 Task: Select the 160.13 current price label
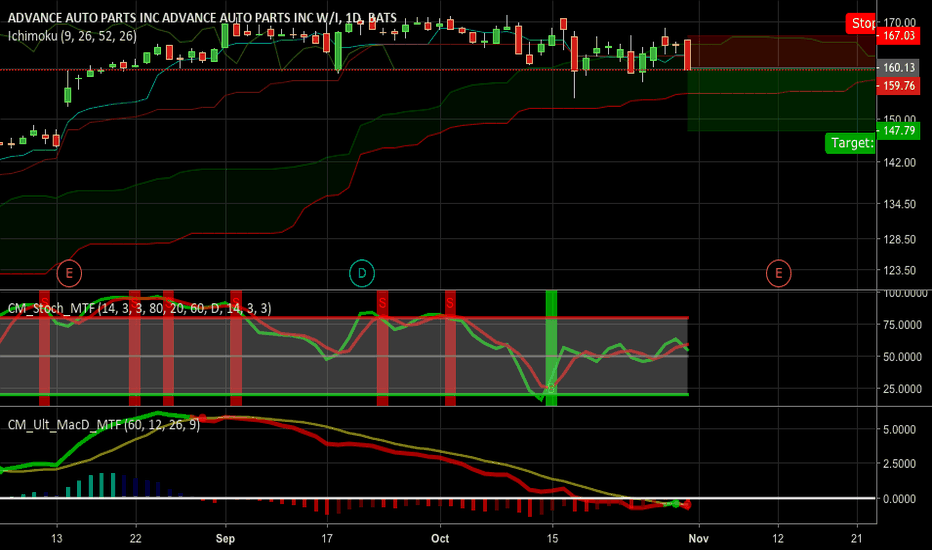pos(898,68)
